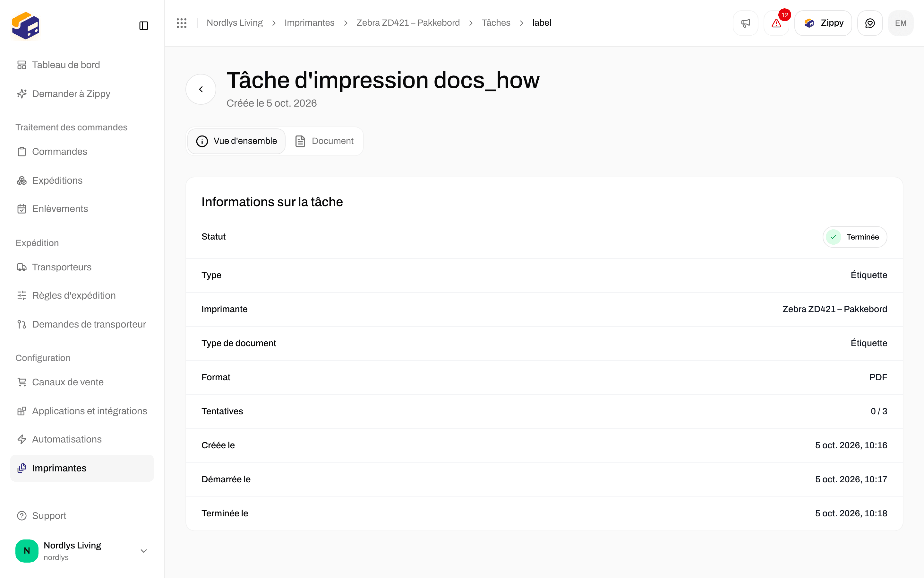Go to Expéditions

[x=82, y=180]
